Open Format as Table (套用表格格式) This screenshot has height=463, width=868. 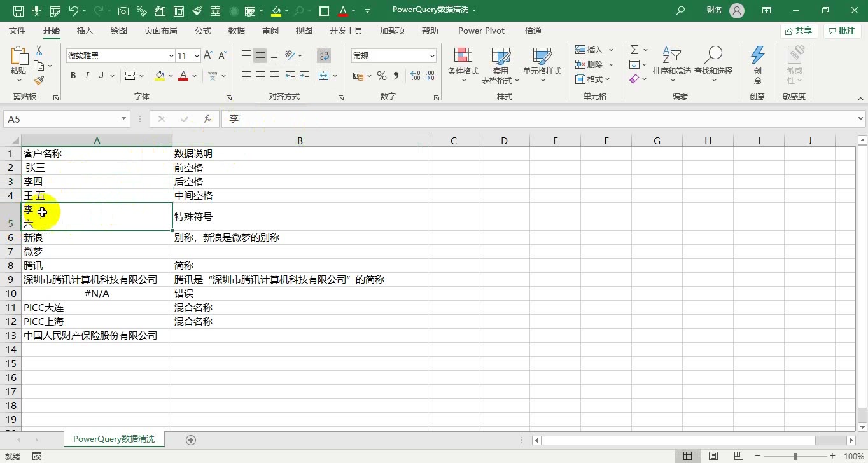[501, 64]
